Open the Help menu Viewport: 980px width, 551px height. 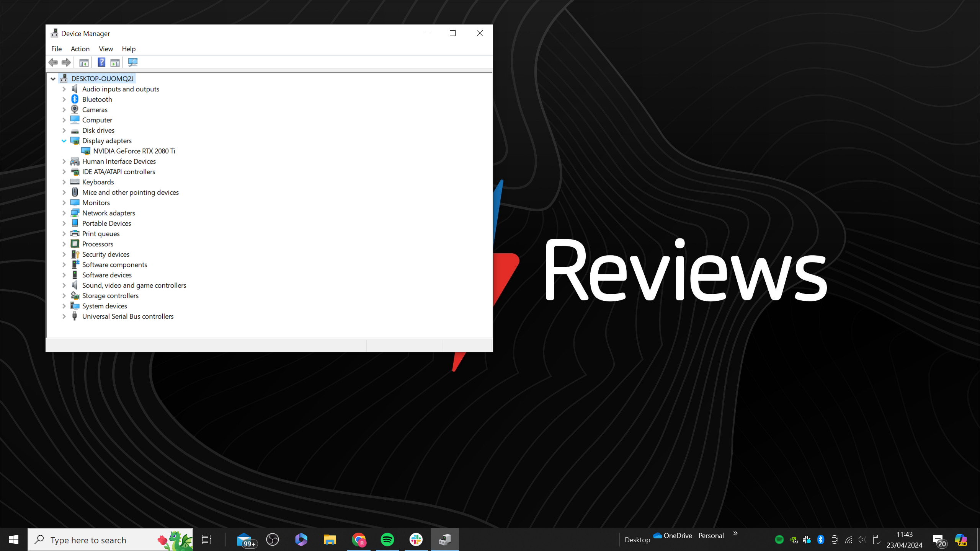point(129,49)
